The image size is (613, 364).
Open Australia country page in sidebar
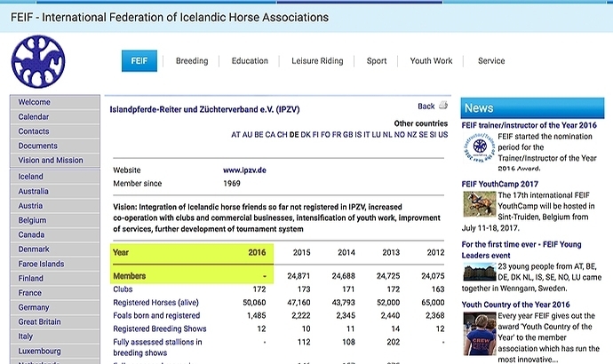coord(55,191)
